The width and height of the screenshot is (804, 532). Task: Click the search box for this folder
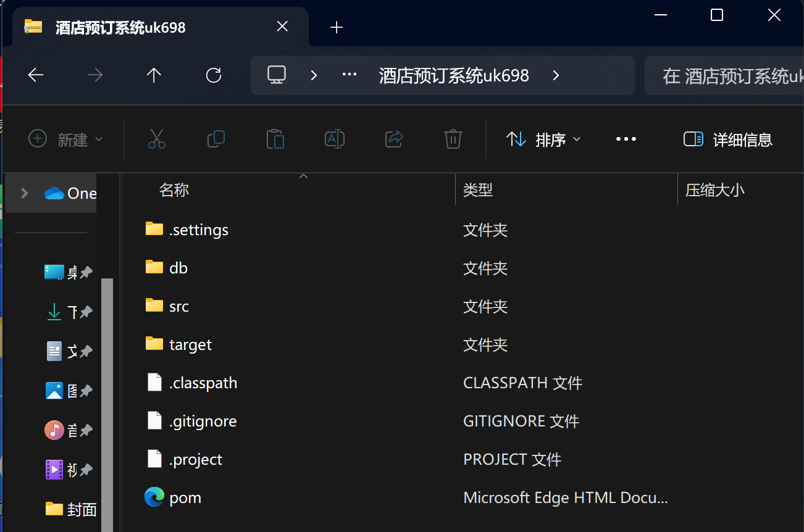(x=722, y=75)
